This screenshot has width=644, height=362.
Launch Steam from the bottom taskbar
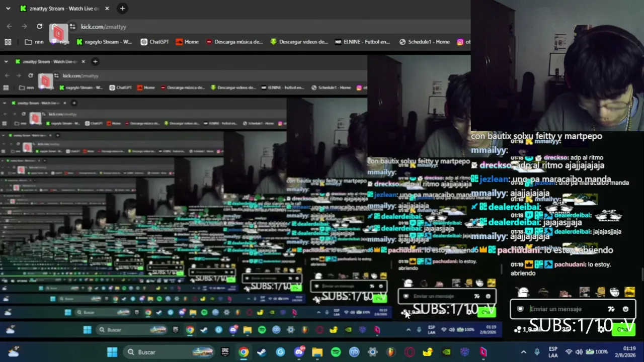262,352
